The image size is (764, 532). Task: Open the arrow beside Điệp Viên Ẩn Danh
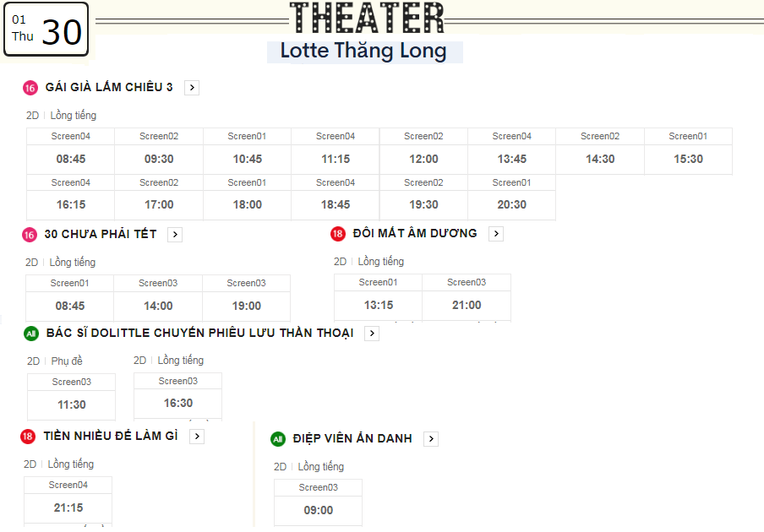pyautogui.click(x=431, y=439)
